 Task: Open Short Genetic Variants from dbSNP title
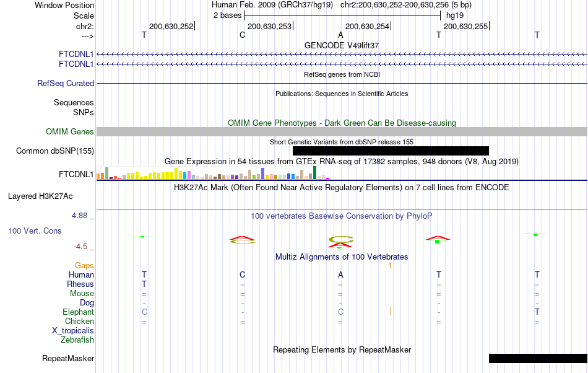[x=342, y=143]
